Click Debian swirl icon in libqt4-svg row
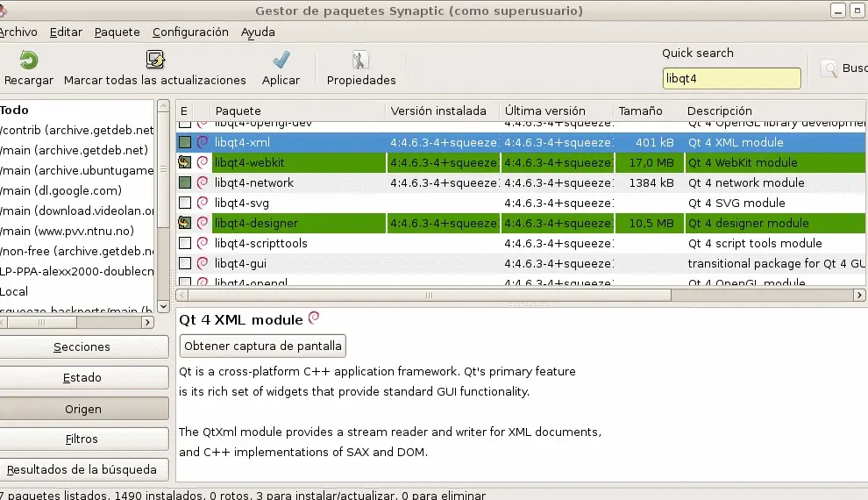The width and height of the screenshot is (868, 500). click(x=203, y=203)
